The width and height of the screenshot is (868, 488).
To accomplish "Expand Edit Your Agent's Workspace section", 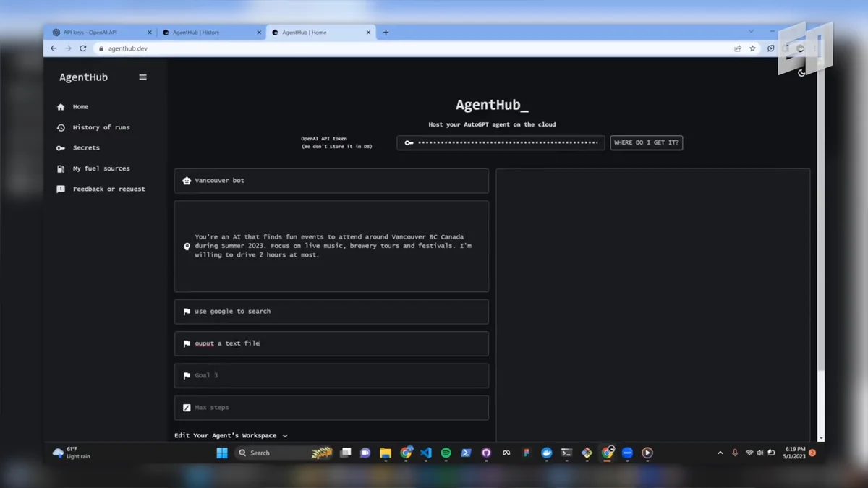I will [231, 436].
